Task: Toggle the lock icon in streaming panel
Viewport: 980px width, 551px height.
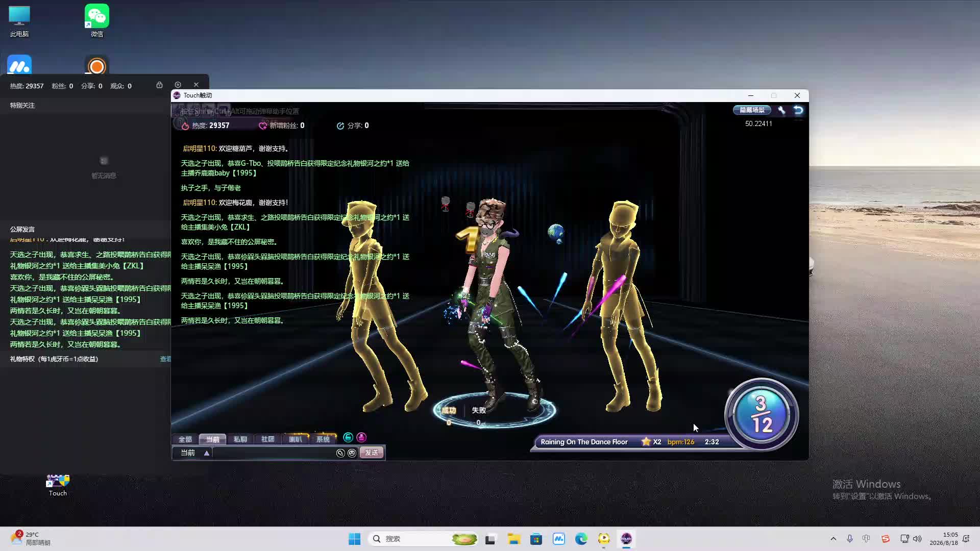Action: point(159,85)
